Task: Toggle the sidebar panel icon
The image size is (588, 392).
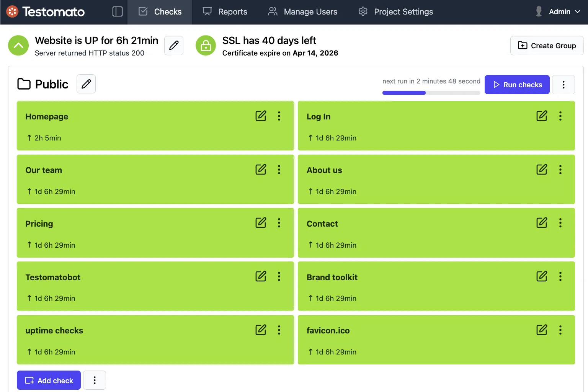Action: click(x=117, y=11)
